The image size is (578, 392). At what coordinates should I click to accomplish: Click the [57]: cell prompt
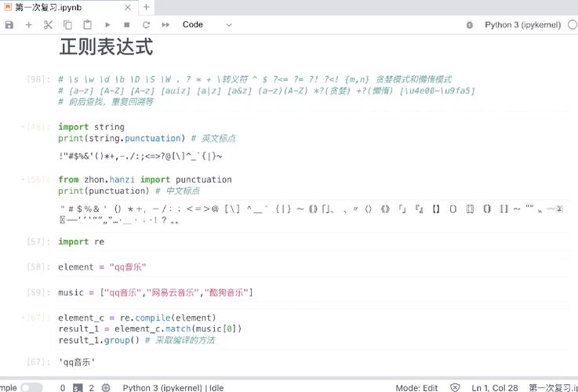click(38, 241)
